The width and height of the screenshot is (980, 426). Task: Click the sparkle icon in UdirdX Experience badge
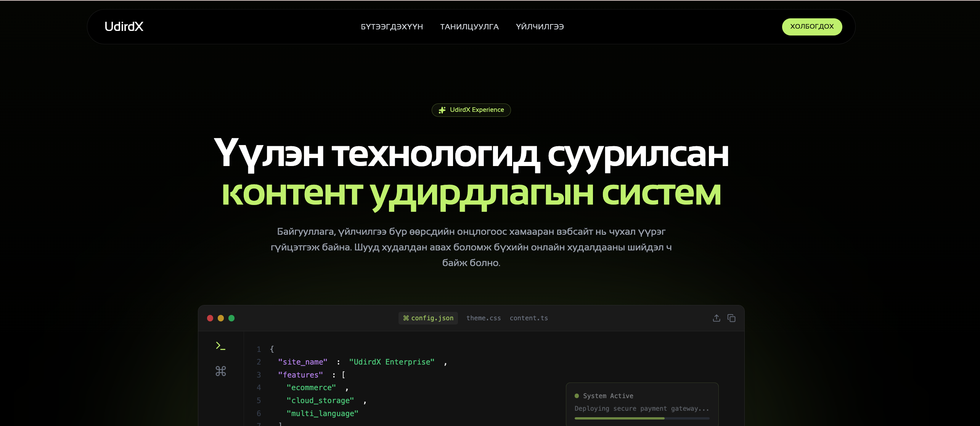coord(442,110)
